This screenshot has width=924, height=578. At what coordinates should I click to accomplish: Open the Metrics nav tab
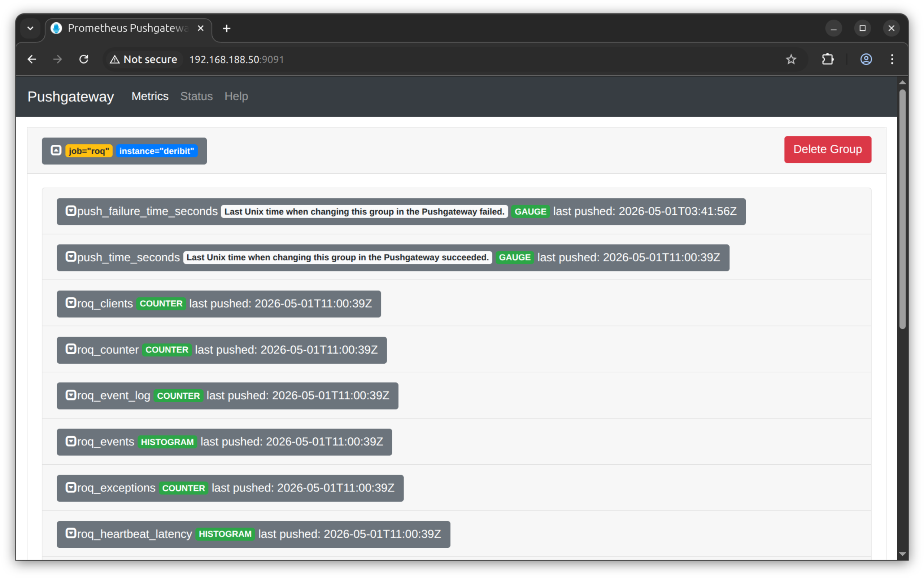pos(150,96)
